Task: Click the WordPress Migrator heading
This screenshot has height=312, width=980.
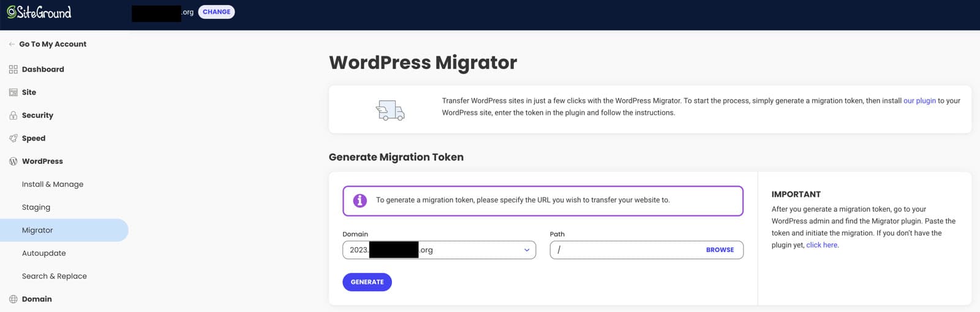Action: tap(423, 62)
